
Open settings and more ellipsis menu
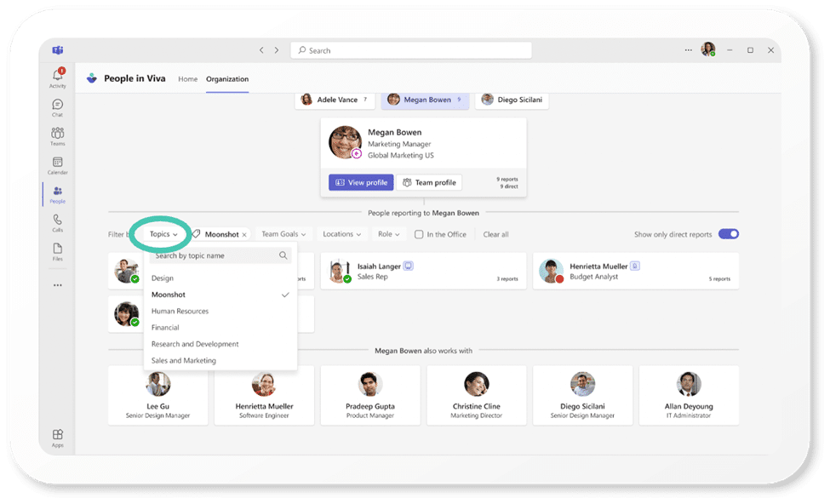(688, 50)
